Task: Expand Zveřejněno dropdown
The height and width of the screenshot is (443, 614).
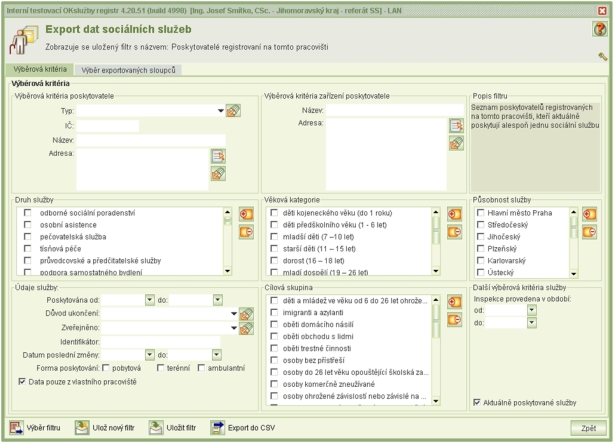Action: 234,328
